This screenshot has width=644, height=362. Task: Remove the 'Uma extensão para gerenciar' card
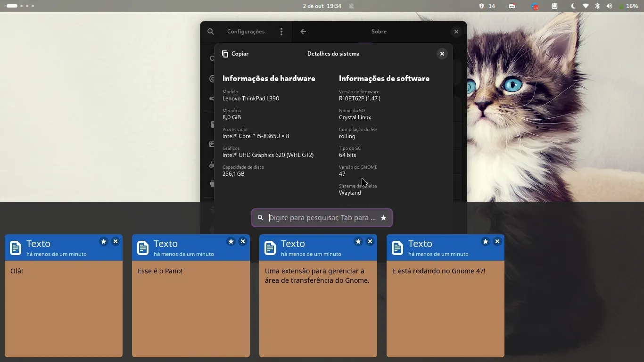(x=370, y=241)
